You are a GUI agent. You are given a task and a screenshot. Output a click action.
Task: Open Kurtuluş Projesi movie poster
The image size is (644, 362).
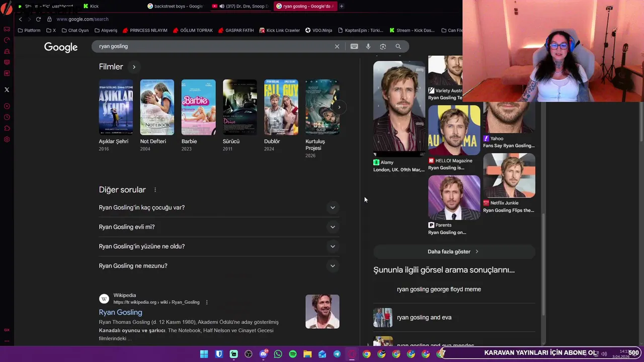pos(323,107)
